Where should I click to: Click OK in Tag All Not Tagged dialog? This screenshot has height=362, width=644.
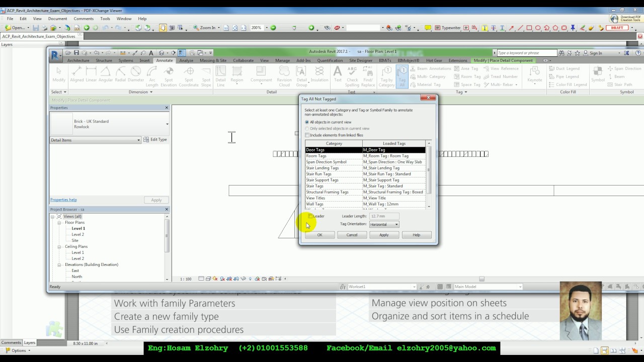point(319,235)
